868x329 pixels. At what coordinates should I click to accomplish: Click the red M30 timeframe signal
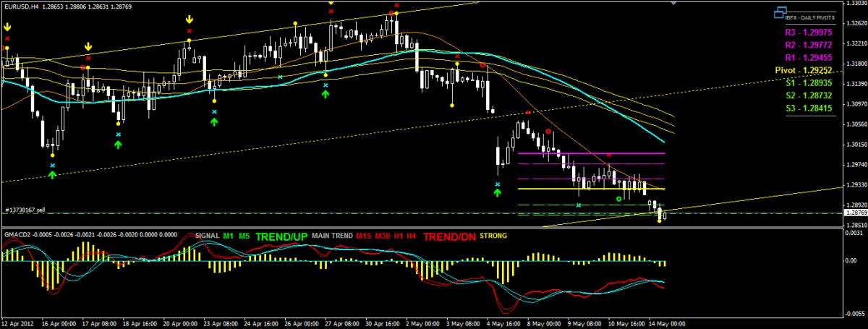pyautogui.click(x=382, y=236)
